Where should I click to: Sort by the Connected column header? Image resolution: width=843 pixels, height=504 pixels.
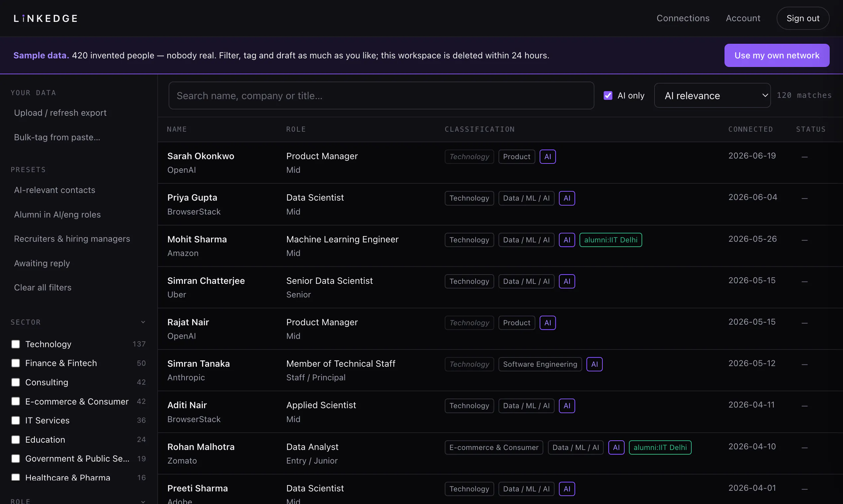750,129
